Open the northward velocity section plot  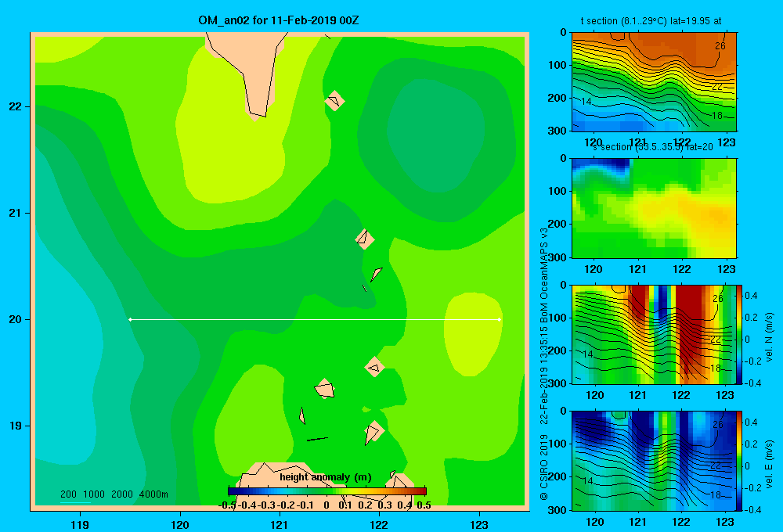[654, 334]
